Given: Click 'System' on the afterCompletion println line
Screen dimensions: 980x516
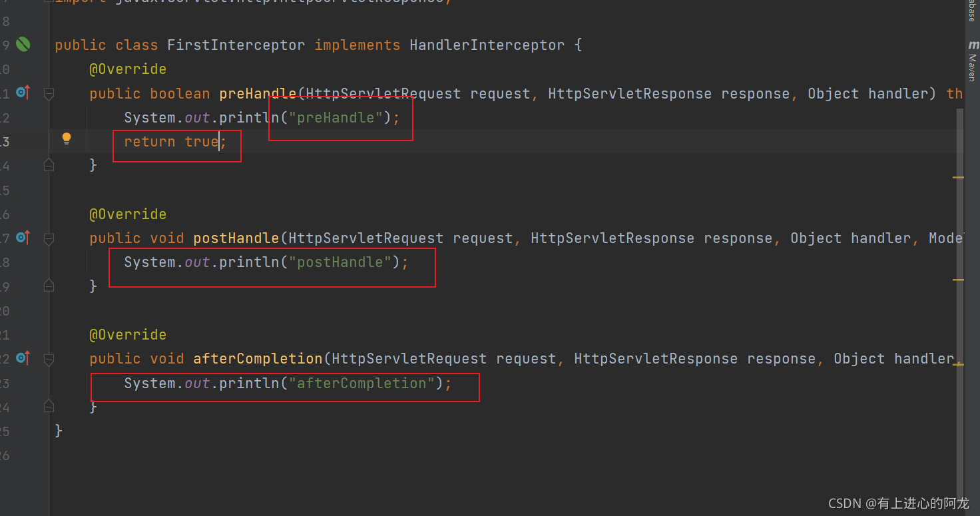Looking at the screenshot, I should pyautogui.click(x=150, y=384).
